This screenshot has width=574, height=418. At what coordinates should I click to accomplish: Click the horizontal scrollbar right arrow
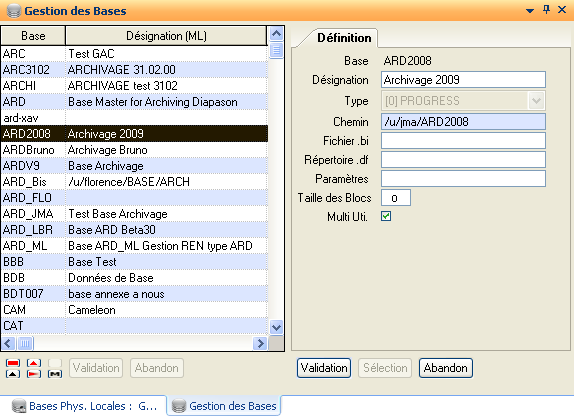[x=260, y=343]
